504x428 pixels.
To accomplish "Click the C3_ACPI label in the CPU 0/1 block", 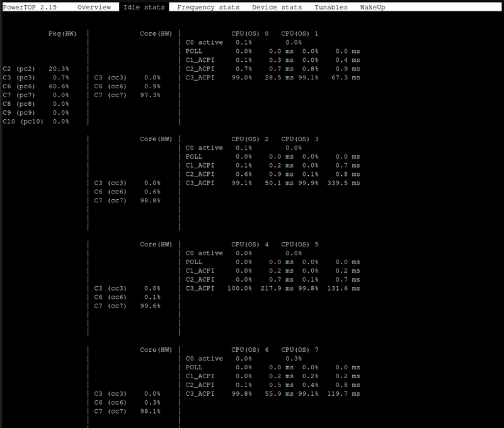I will click(200, 78).
